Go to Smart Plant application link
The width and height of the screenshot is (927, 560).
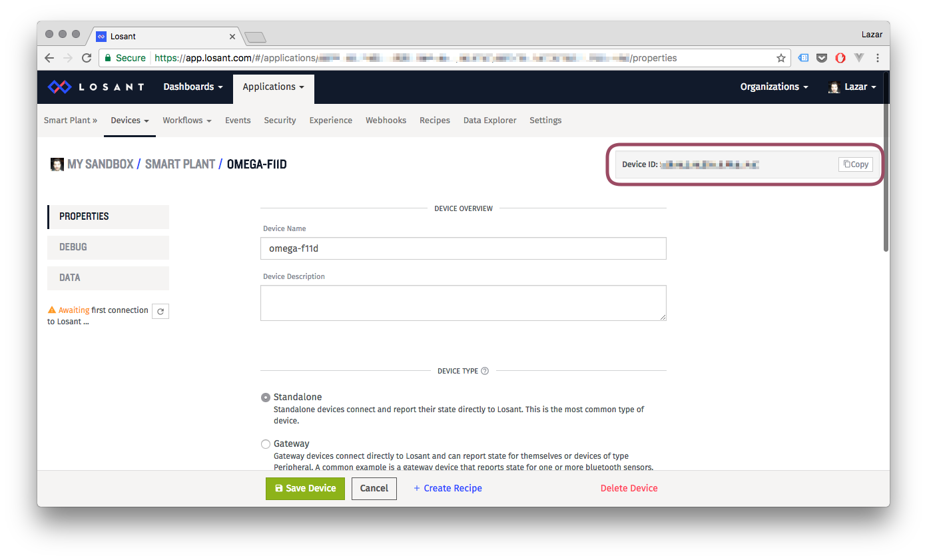[x=71, y=121]
